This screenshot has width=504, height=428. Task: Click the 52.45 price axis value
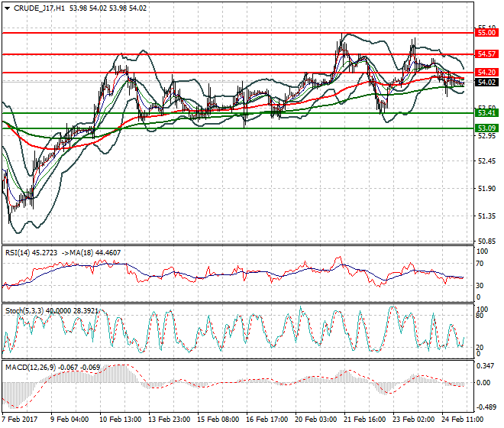pos(486,161)
